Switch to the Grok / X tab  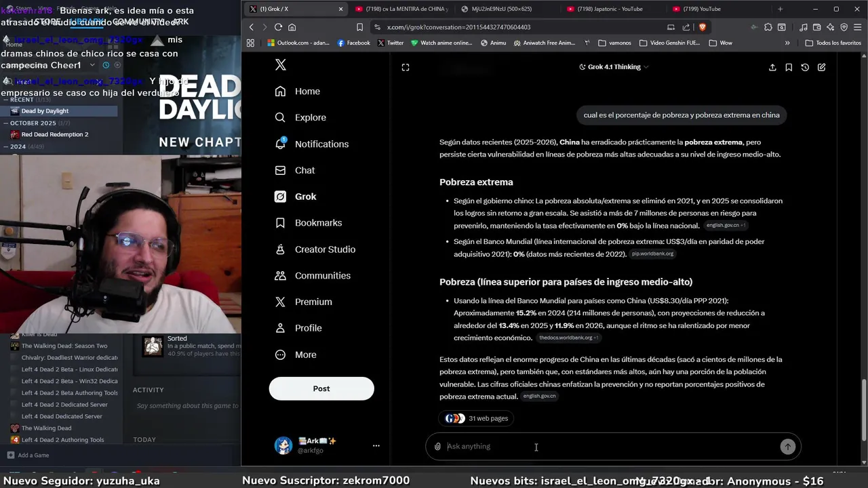click(296, 9)
